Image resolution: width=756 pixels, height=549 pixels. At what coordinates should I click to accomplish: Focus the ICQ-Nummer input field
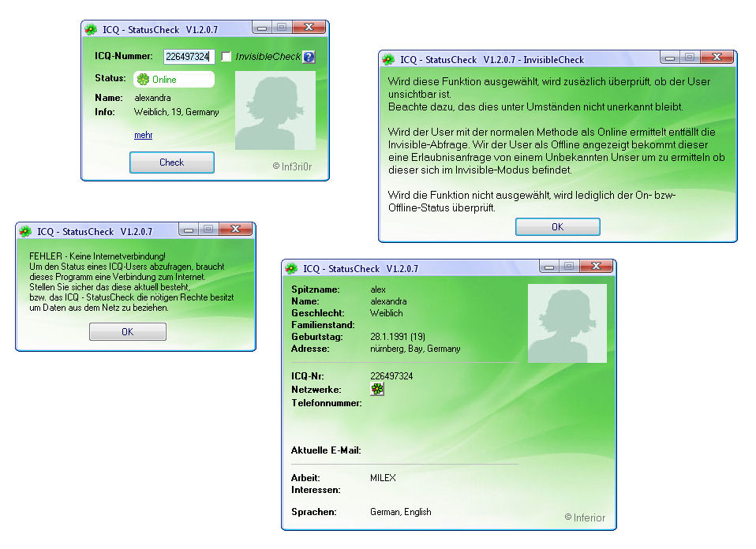tap(188, 57)
